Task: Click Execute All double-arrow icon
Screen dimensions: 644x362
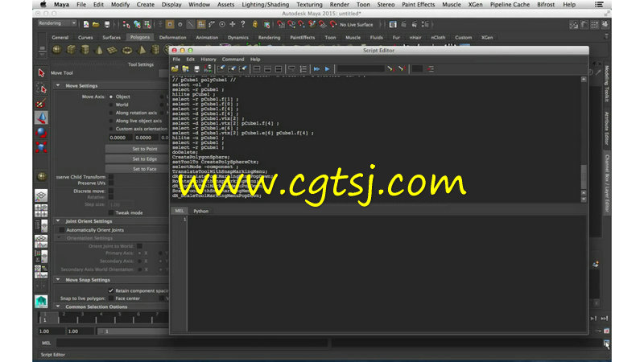Action: tap(316, 69)
